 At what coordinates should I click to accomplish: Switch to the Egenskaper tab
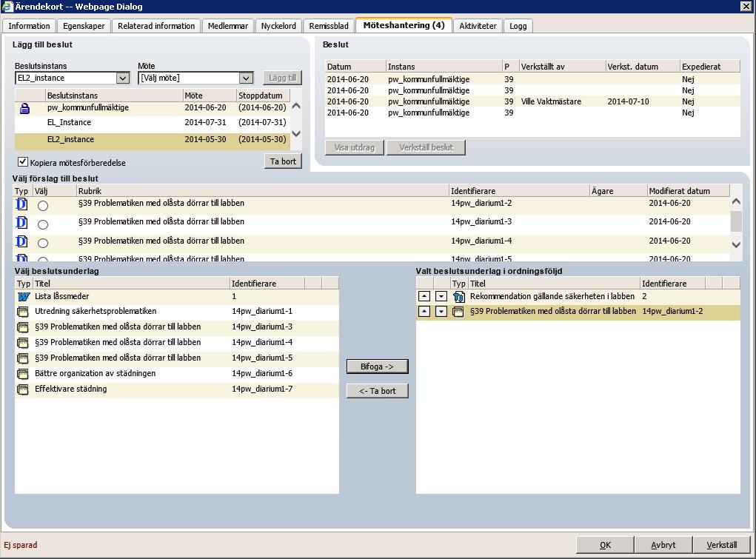pos(84,26)
